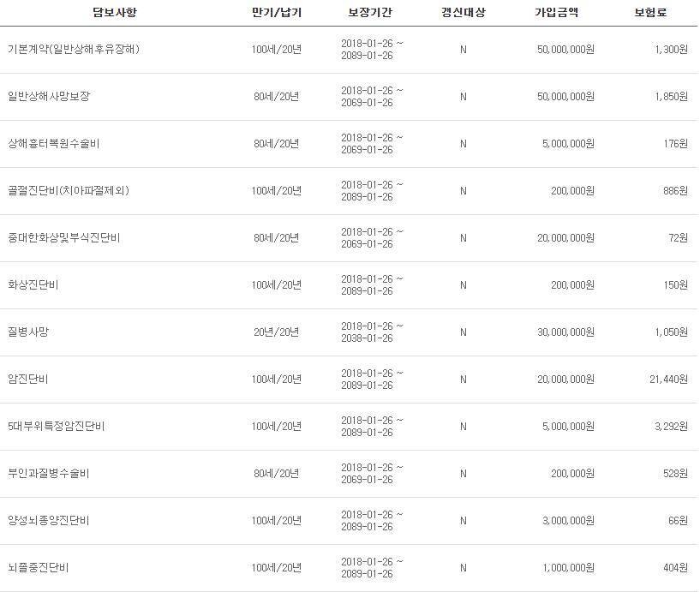This screenshot has width=700, height=592.
Task: Select the 3,292원 premium value
Action: pyautogui.click(x=669, y=427)
